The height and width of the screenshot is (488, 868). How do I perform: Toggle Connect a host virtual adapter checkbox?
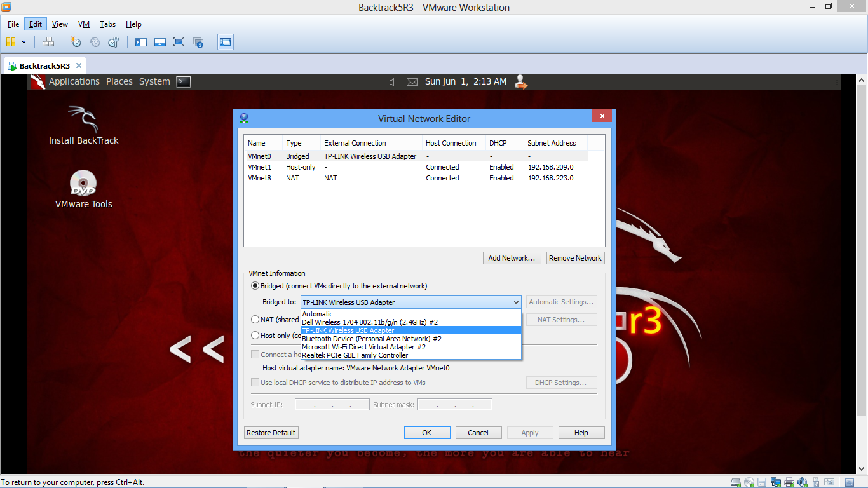(x=255, y=355)
